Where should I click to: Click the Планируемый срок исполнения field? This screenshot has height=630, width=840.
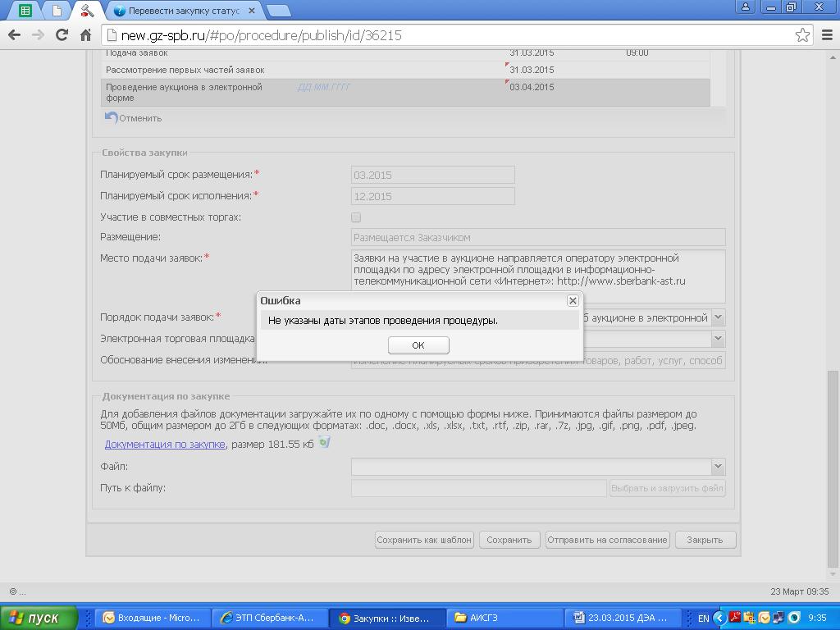433,196
